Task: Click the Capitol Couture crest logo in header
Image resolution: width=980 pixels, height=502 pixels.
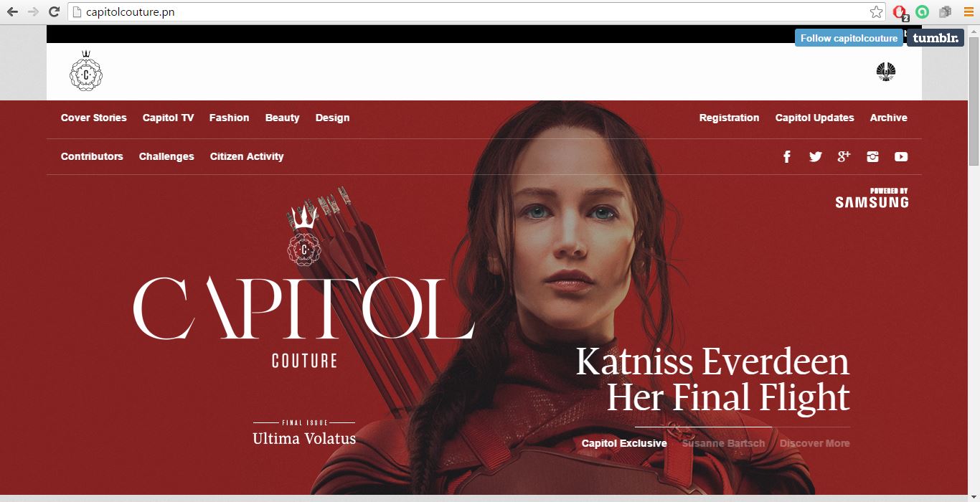Action: pyautogui.click(x=86, y=71)
